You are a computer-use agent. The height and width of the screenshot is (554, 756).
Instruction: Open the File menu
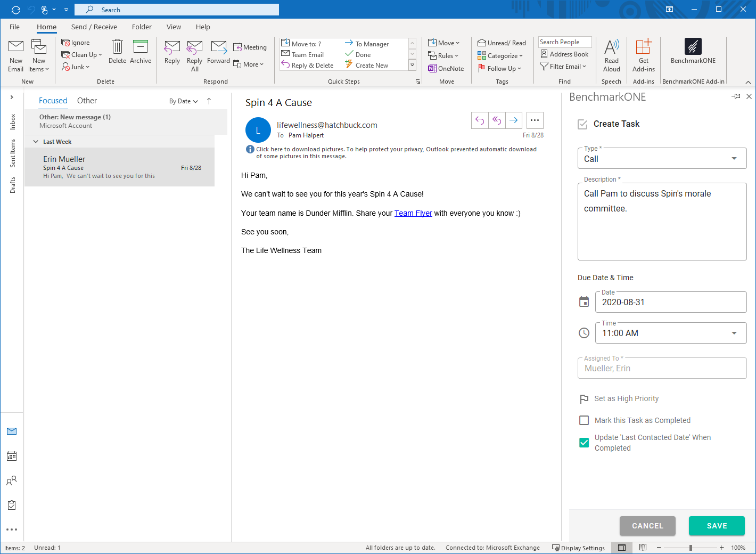coord(15,27)
